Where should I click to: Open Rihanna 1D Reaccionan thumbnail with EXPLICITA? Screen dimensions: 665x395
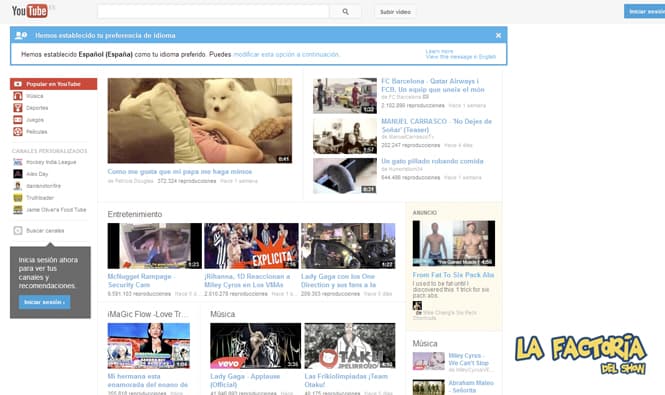251,246
